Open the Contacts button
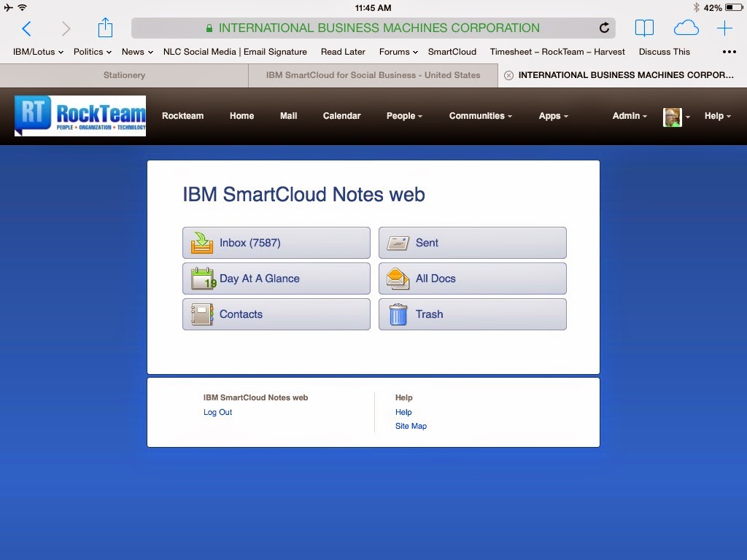The image size is (747, 560). click(x=276, y=314)
